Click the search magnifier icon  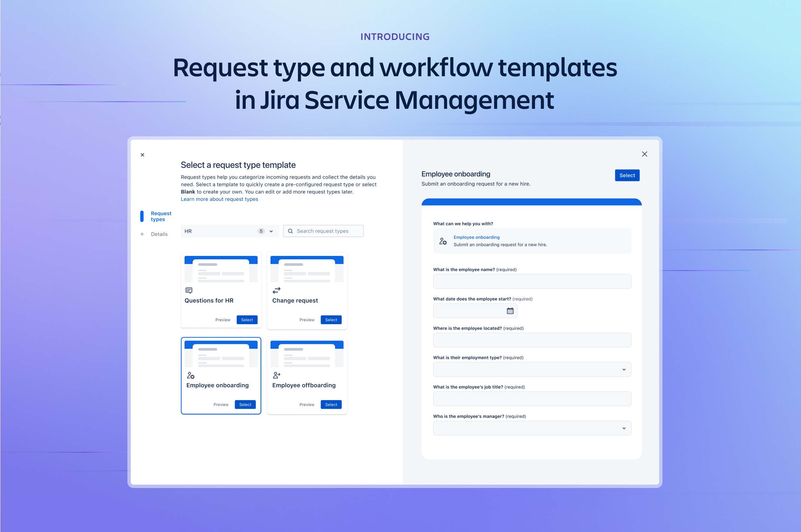tap(290, 231)
